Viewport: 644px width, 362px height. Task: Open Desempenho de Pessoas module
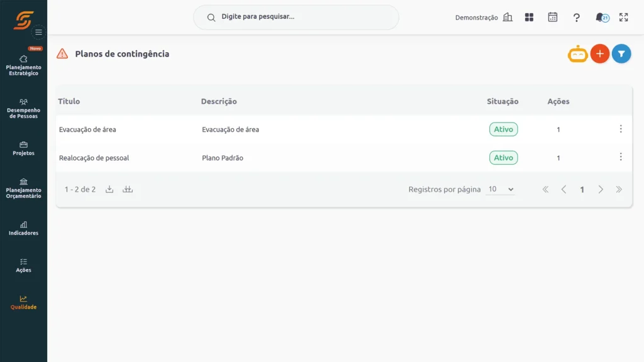23,109
